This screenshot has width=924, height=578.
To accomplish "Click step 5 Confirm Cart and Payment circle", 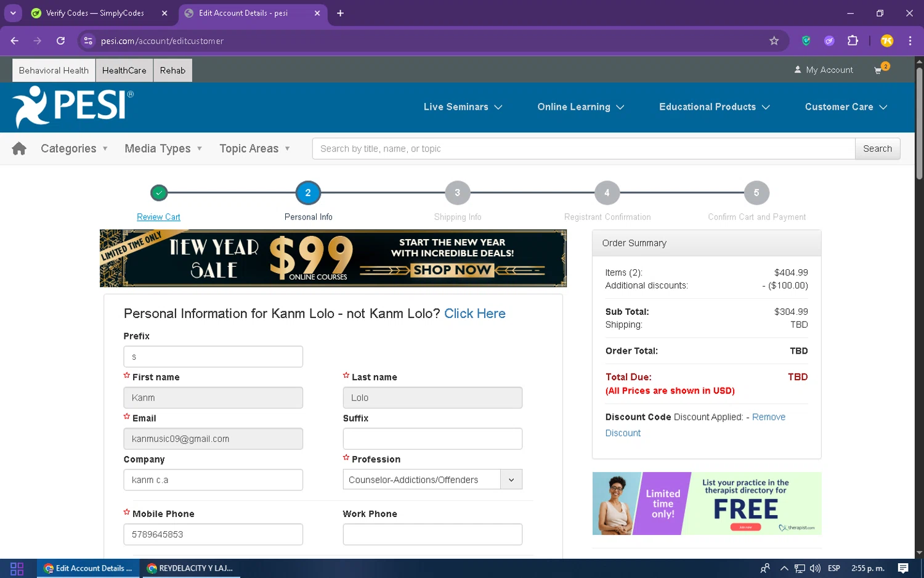I will 756,193.
